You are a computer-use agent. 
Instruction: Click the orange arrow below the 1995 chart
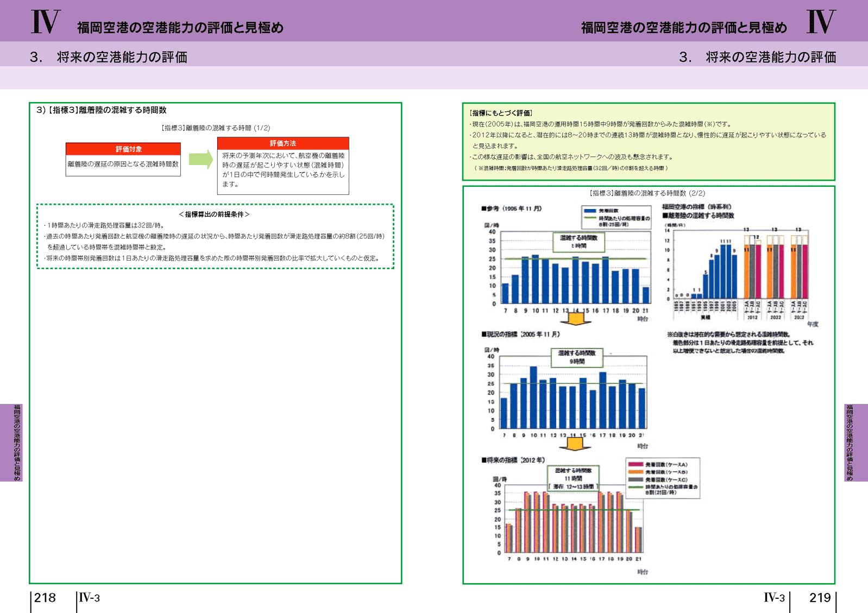(576, 319)
